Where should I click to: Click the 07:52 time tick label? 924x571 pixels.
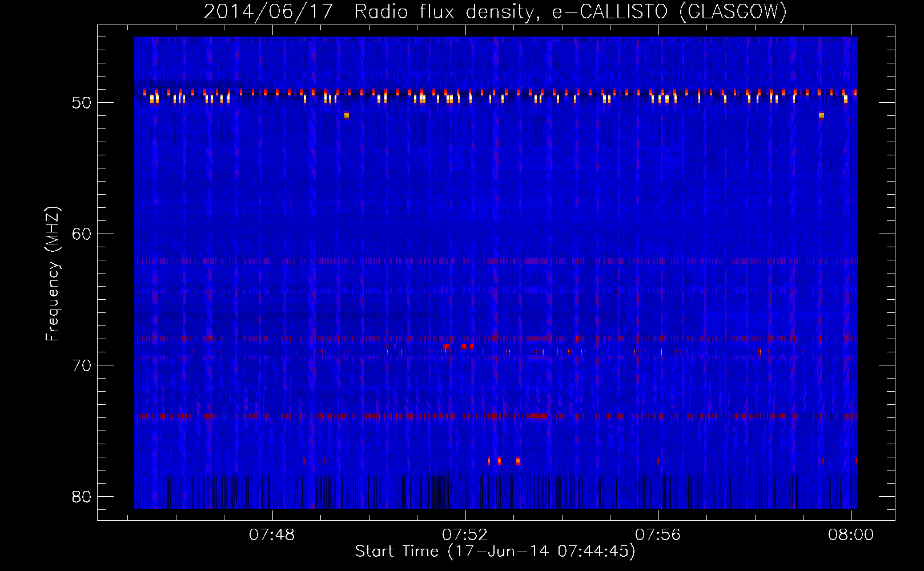(x=465, y=535)
